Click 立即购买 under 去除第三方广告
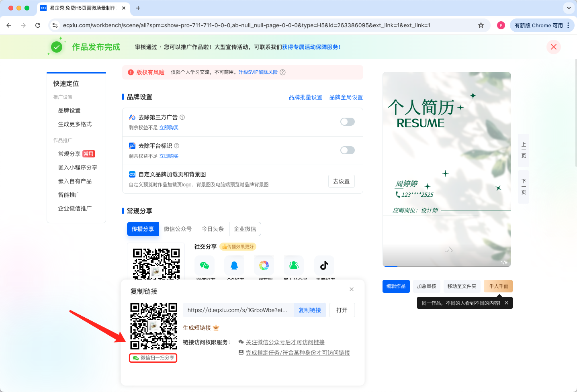 (169, 128)
